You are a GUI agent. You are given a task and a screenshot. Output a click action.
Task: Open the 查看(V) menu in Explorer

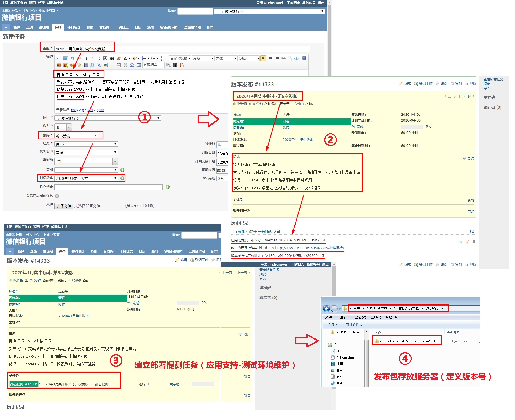pos(360,317)
